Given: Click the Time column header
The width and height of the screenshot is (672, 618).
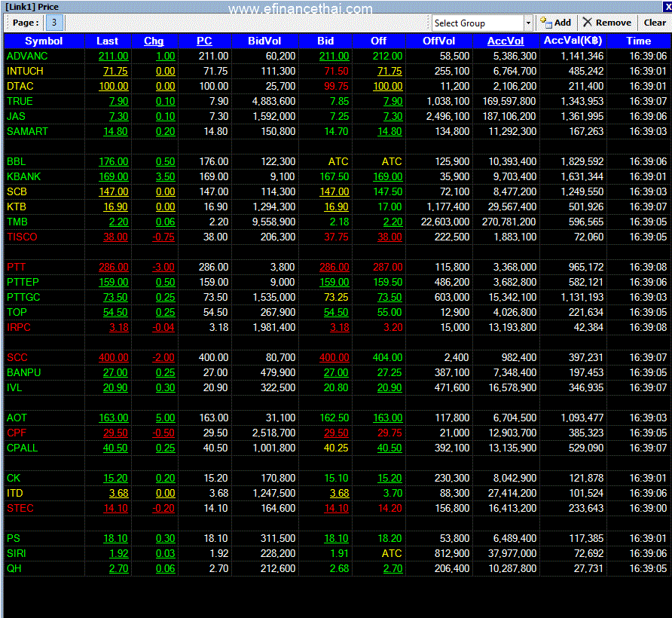Looking at the screenshot, I should click(x=639, y=41).
